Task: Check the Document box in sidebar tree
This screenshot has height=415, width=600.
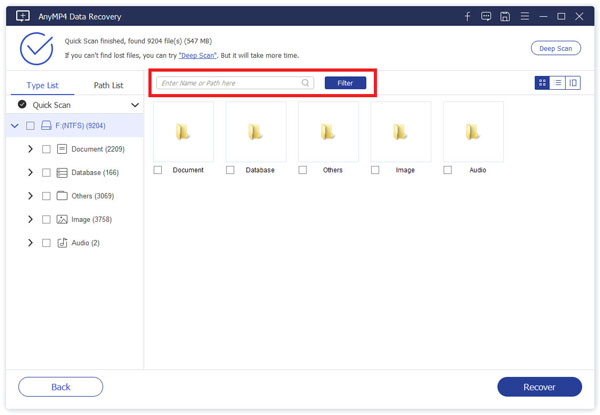Action: pyautogui.click(x=46, y=149)
